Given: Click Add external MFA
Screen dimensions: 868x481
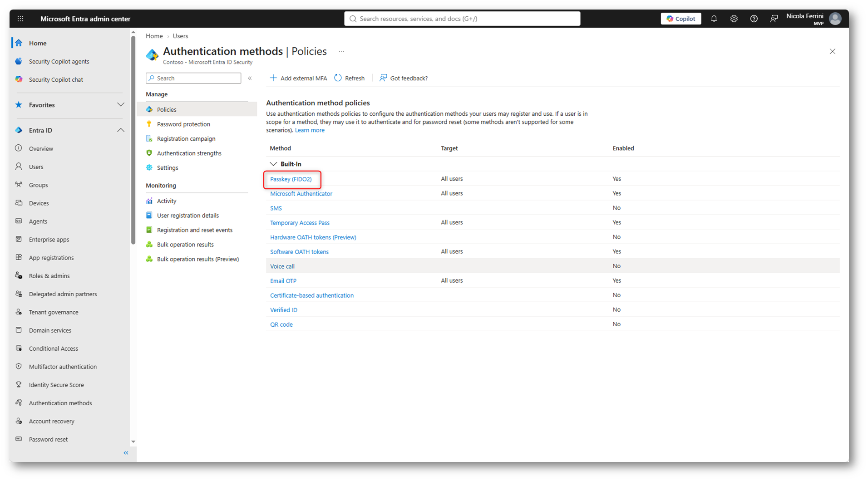Looking at the screenshot, I should click(298, 78).
